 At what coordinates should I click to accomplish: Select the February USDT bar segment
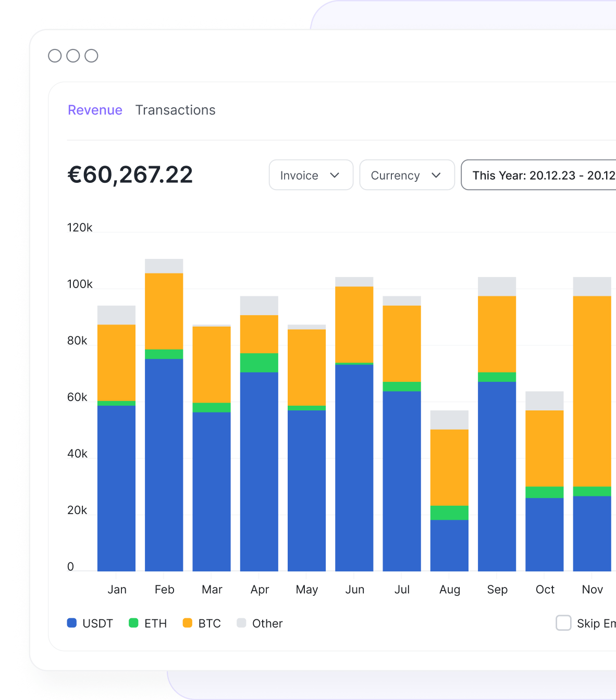click(x=164, y=464)
